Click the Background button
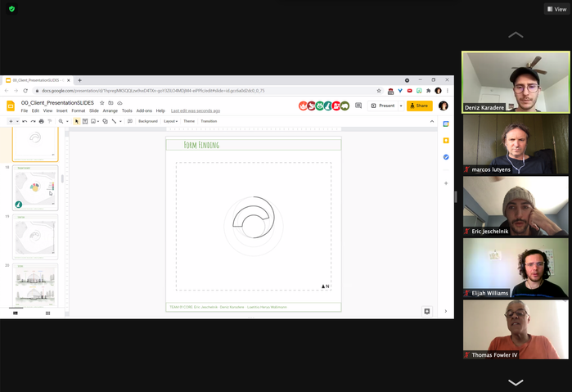 coord(148,121)
